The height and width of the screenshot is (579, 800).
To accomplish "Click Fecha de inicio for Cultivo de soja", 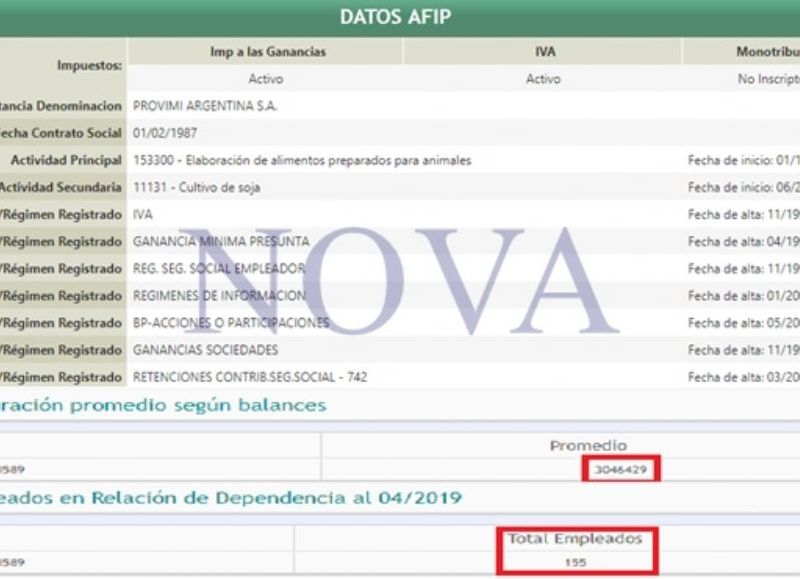I will (x=744, y=188).
